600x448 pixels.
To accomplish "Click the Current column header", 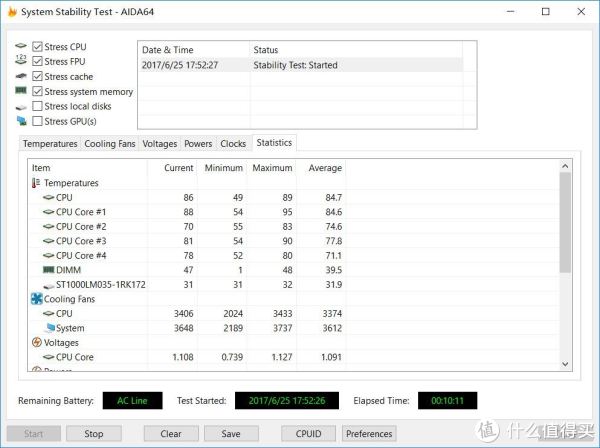I will [172, 168].
